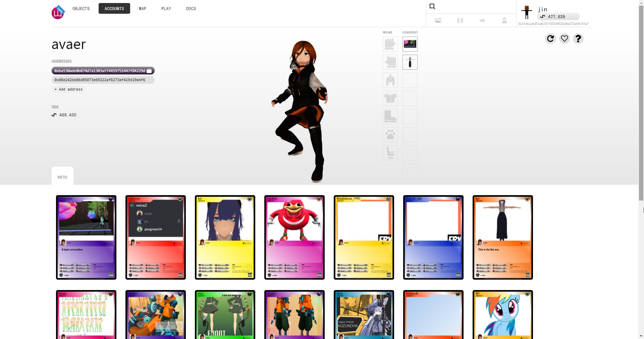
Task: Click the chest armor wear slot icon
Action: 390,98
